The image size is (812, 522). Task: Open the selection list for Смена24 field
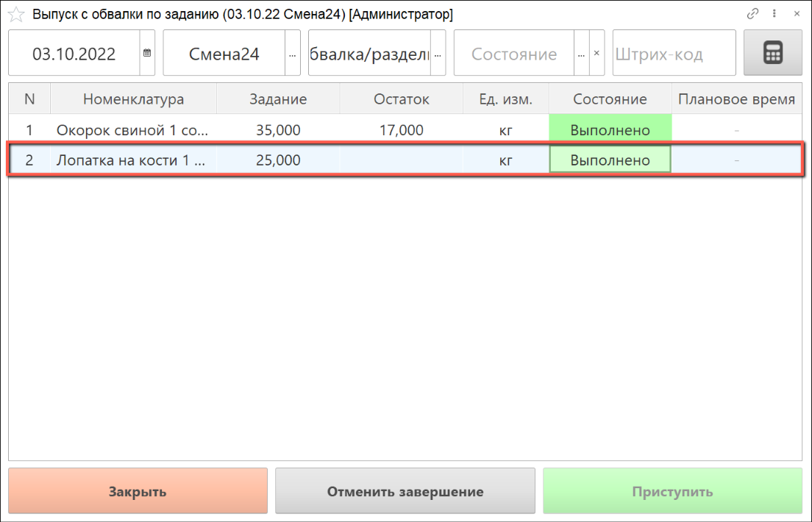[x=292, y=54]
